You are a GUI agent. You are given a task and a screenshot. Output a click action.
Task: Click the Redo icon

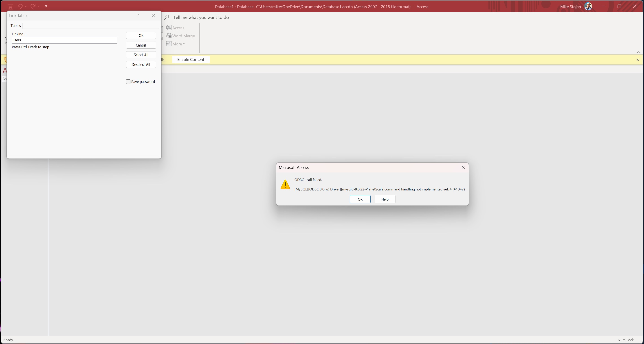click(x=33, y=6)
